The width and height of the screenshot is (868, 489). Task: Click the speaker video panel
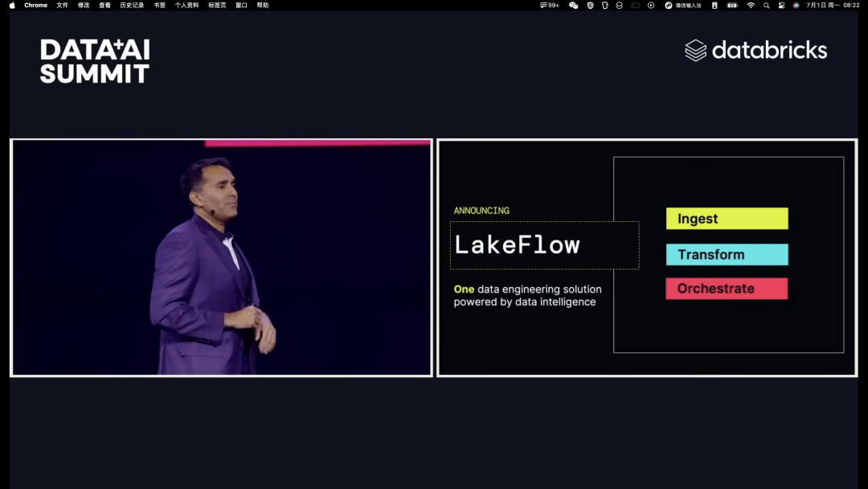coord(221,257)
